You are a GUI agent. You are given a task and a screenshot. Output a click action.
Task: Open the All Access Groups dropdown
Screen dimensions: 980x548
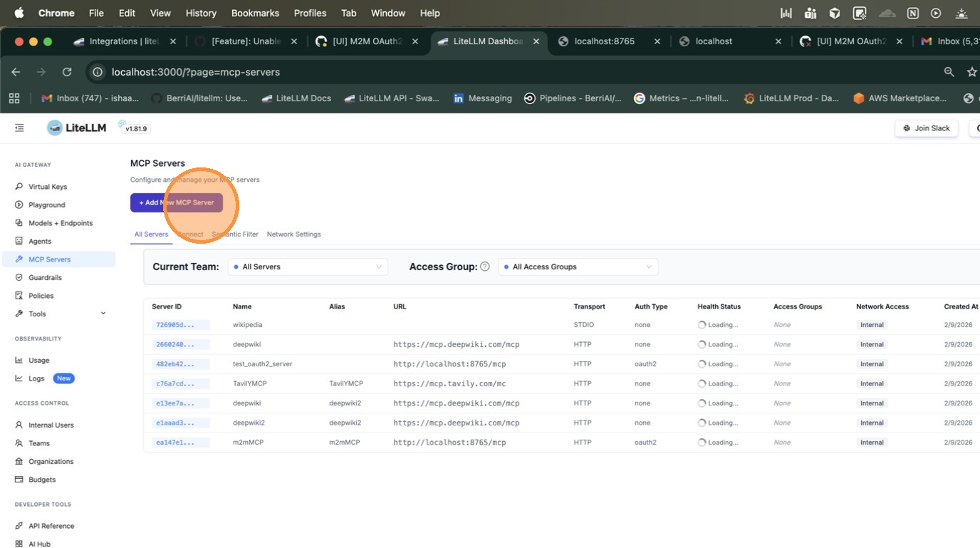(x=578, y=267)
